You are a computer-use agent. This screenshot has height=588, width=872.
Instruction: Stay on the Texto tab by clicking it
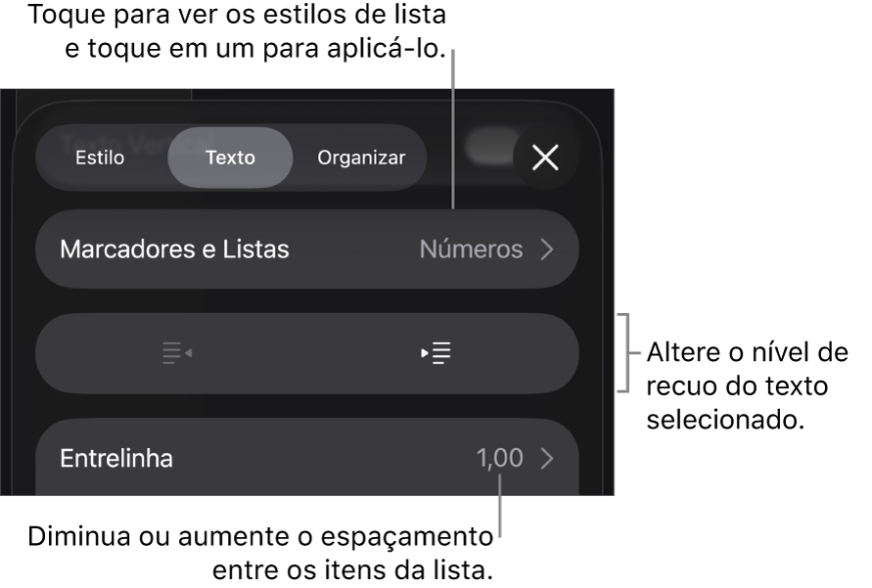tap(230, 157)
